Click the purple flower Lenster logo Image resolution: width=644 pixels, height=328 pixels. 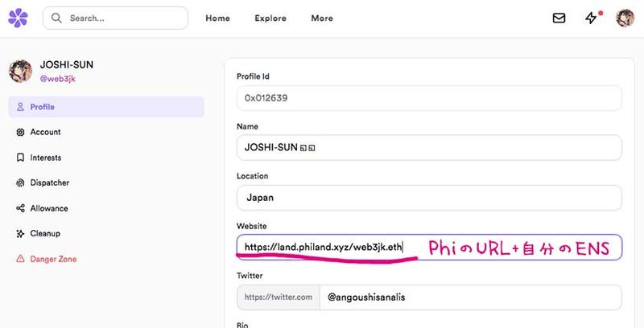click(18, 18)
